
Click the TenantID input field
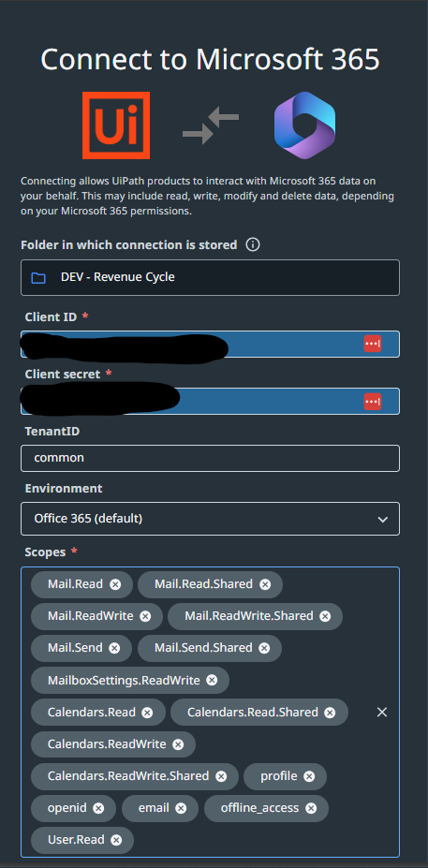coord(211,459)
